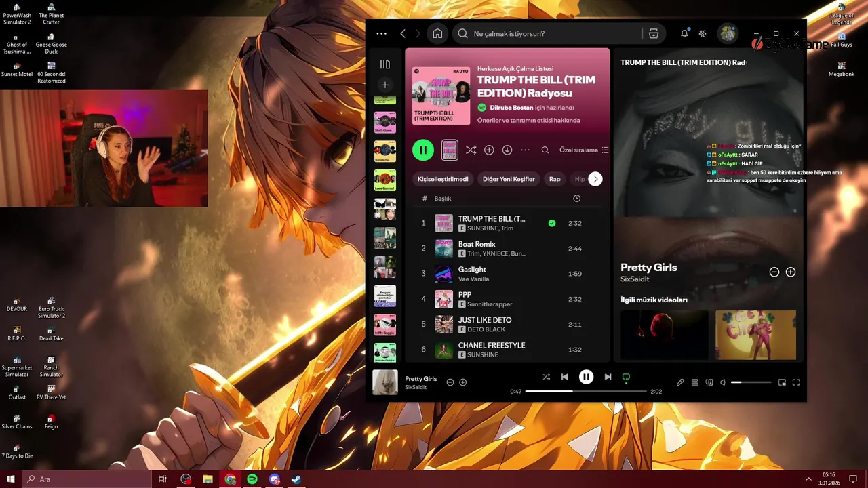The height and width of the screenshot is (488, 868).
Task: Skip to previous track
Action: pos(564,377)
